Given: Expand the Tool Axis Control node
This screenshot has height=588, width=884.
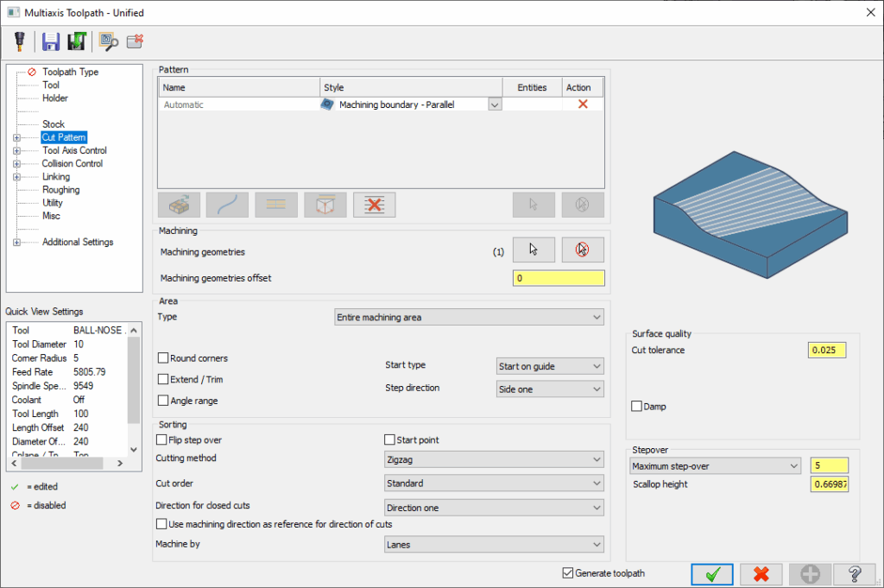Looking at the screenshot, I should pos(17,150).
